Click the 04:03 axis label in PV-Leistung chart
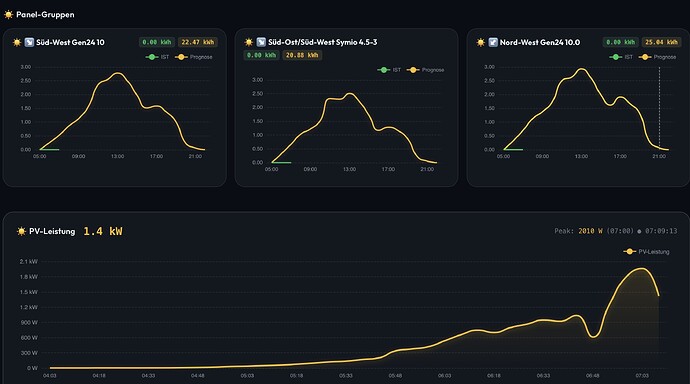The image size is (690, 384). pyautogui.click(x=50, y=376)
